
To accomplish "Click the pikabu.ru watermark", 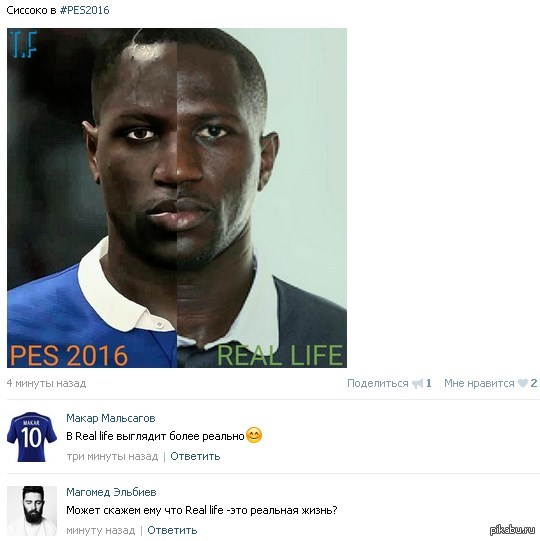I will coord(512,530).
